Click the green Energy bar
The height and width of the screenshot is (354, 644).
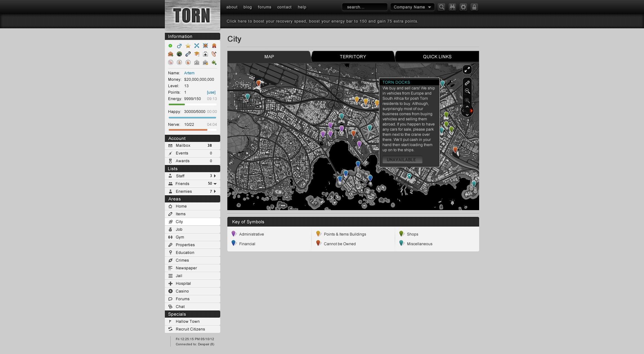click(193, 104)
